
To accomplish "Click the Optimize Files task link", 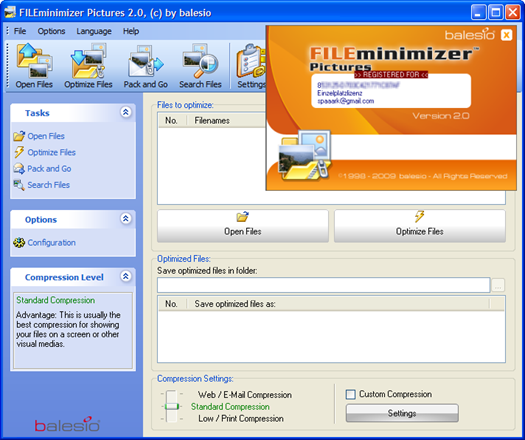I will coord(52,152).
